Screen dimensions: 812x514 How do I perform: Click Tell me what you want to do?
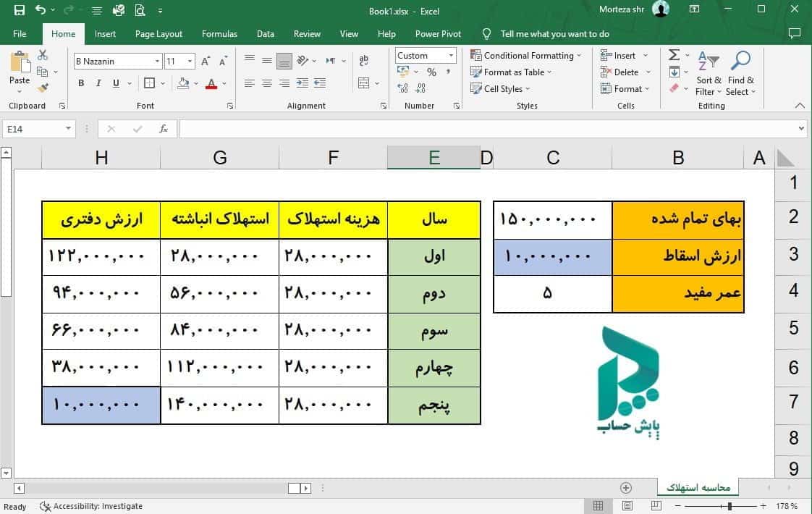(x=554, y=34)
